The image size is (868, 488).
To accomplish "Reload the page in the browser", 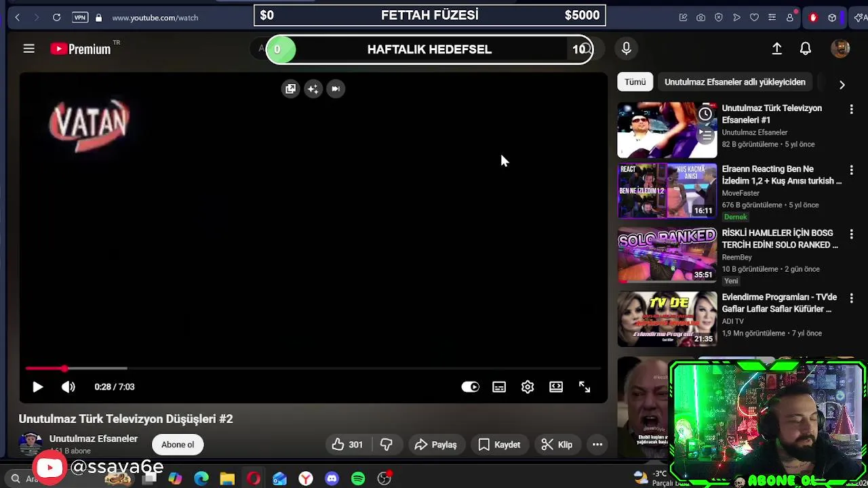I will [x=57, y=17].
